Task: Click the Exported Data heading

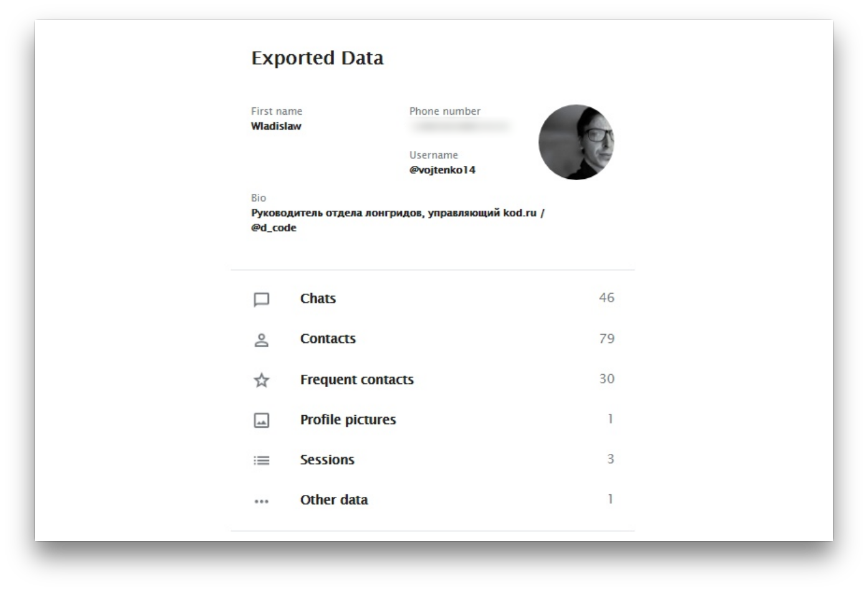Action: tap(317, 58)
